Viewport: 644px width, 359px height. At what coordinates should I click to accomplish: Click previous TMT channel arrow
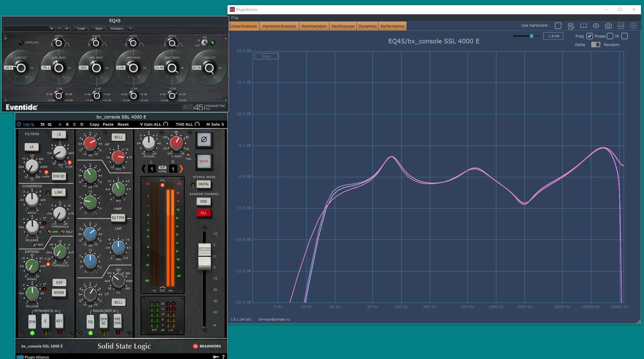[x=143, y=169]
